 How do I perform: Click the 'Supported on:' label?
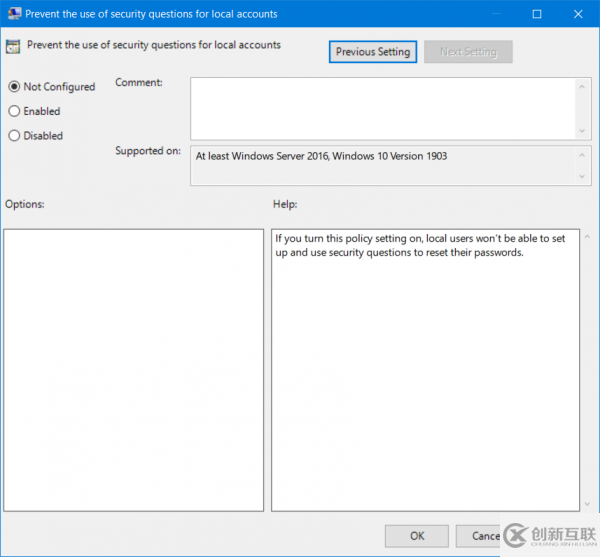pyautogui.click(x=148, y=151)
